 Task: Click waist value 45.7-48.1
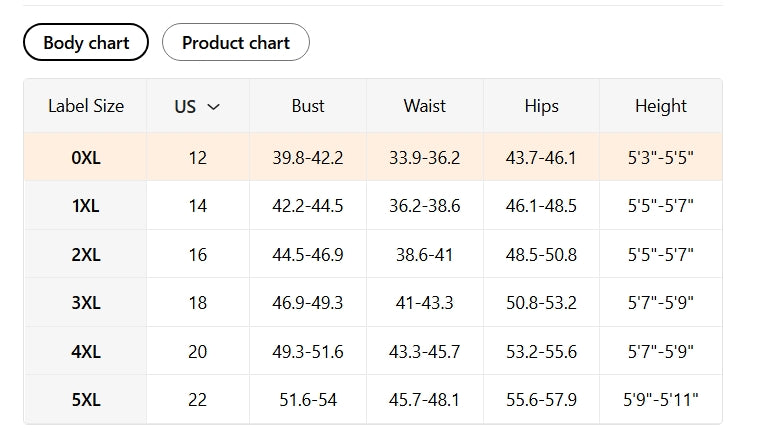425,400
